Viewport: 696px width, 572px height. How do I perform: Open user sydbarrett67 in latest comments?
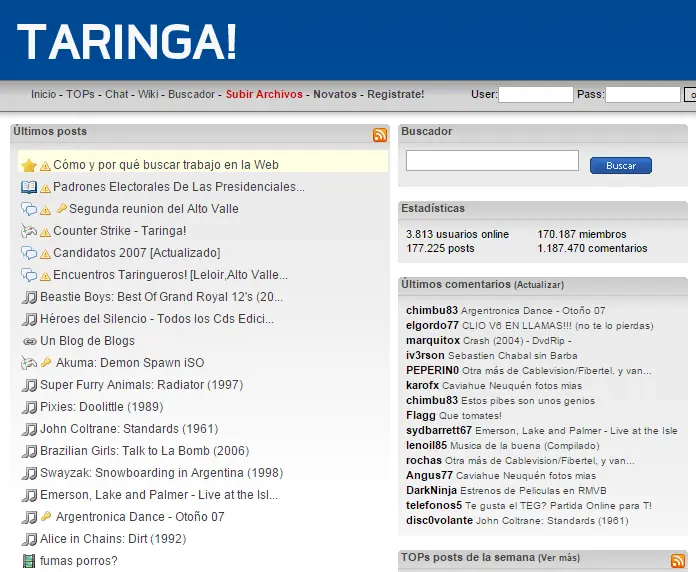point(439,430)
